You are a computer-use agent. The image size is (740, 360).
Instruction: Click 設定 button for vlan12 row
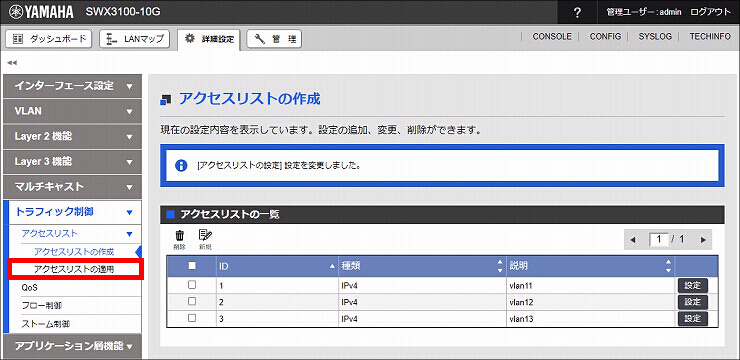pyautogui.click(x=693, y=302)
